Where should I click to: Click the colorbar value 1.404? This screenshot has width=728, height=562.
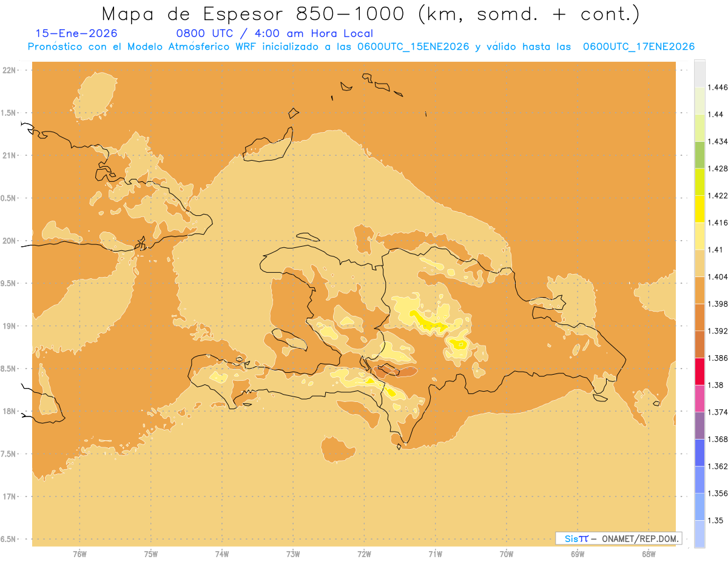(x=718, y=276)
